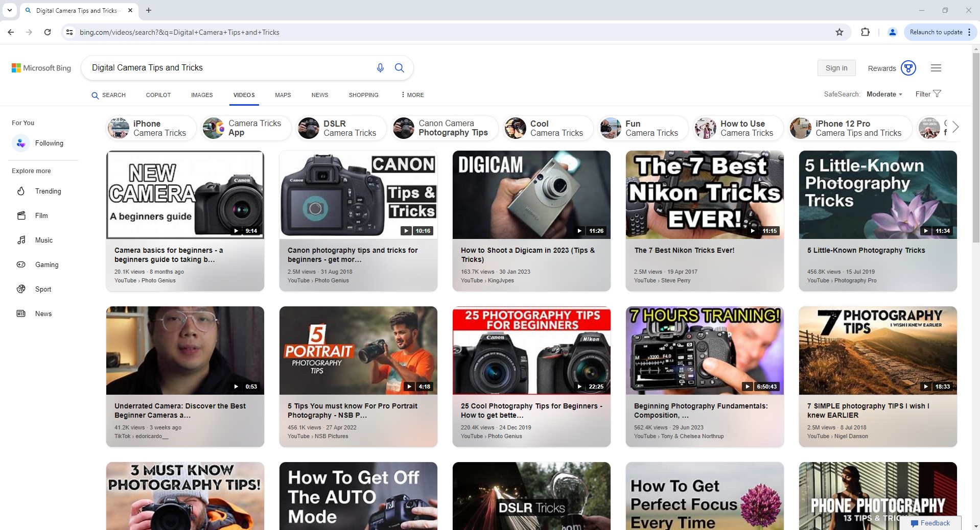Select the Film category icon
The image size is (980, 530).
click(21, 215)
